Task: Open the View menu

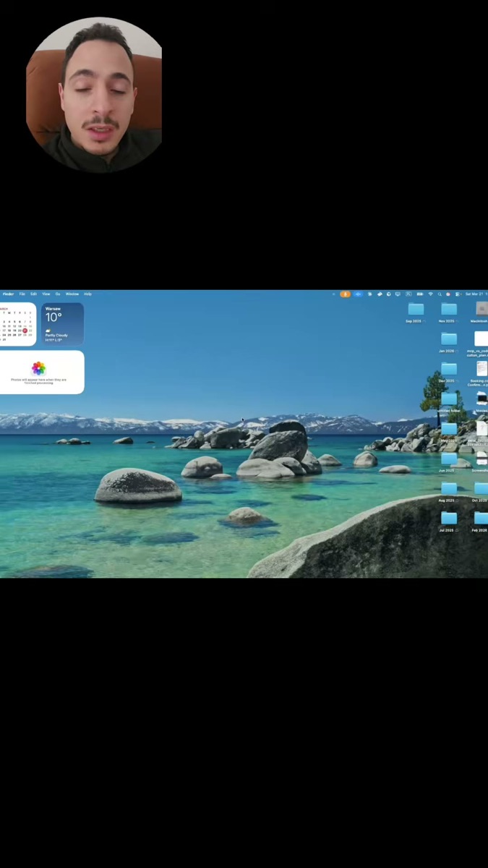Action: click(46, 294)
